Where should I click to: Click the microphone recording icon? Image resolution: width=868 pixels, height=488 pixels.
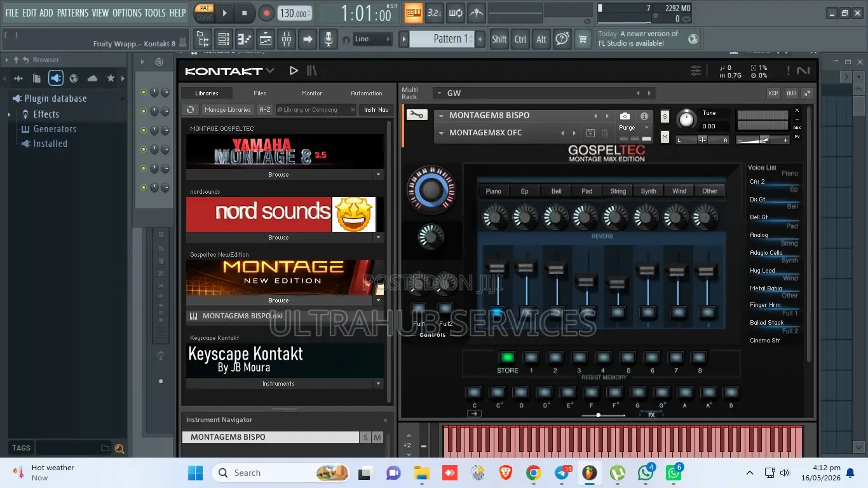pos(328,39)
